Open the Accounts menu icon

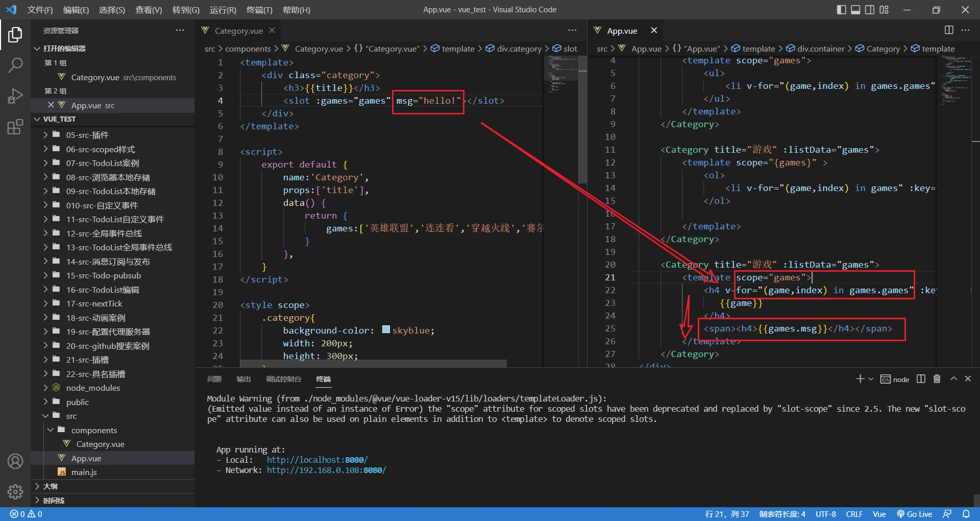point(15,461)
